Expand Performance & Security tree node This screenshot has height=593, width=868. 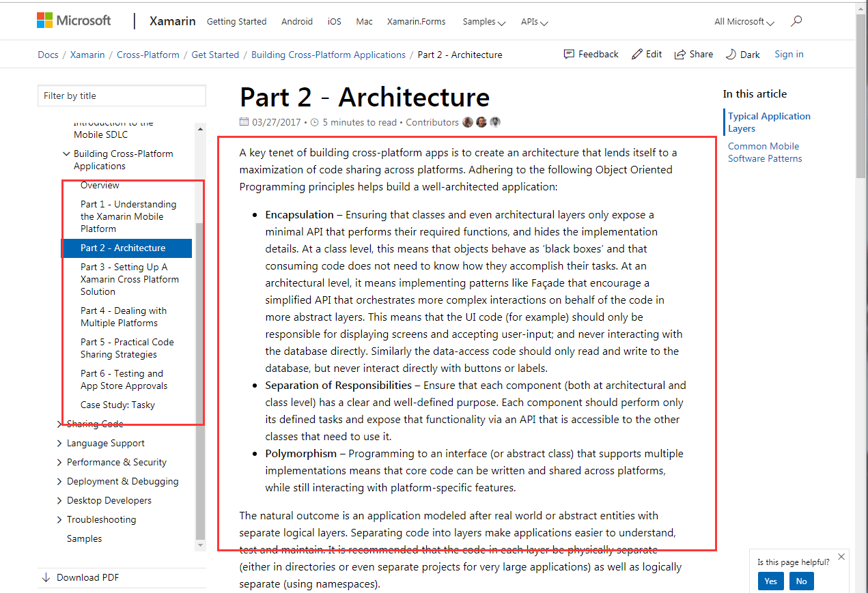[x=60, y=462]
